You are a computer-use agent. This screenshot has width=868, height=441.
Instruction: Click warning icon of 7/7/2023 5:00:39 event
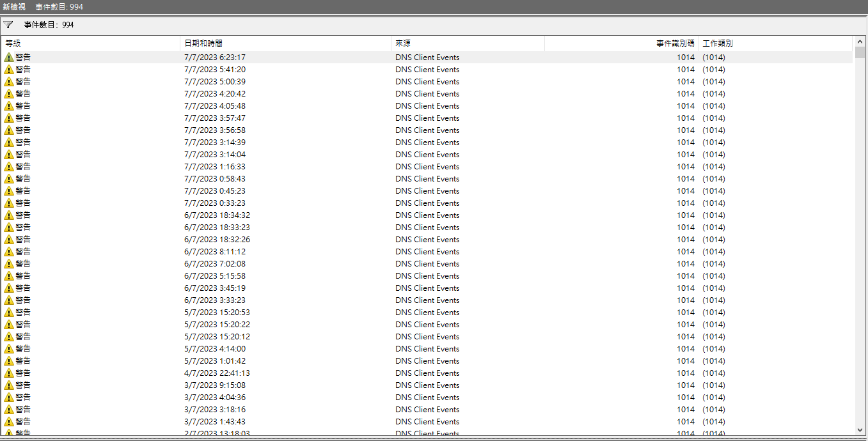click(x=9, y=81)
